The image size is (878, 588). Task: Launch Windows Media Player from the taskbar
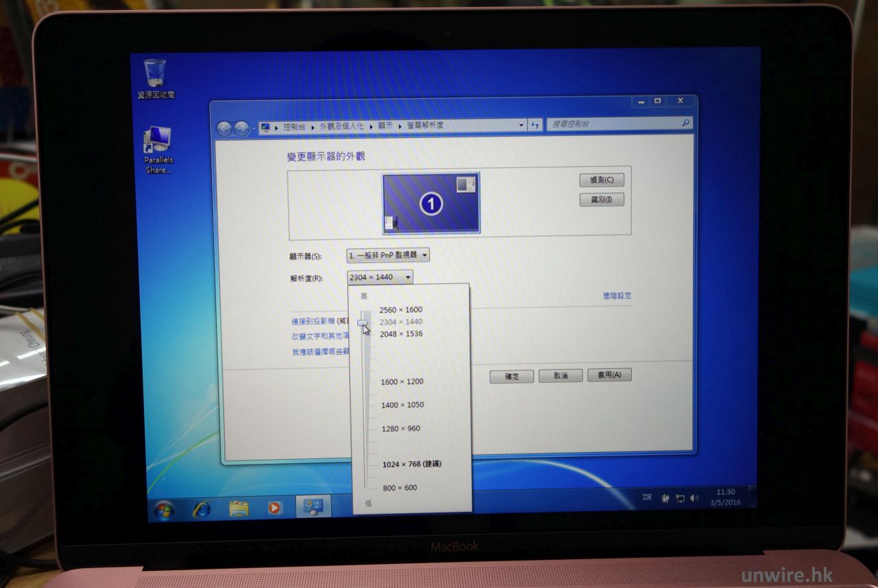click(274, 508)
